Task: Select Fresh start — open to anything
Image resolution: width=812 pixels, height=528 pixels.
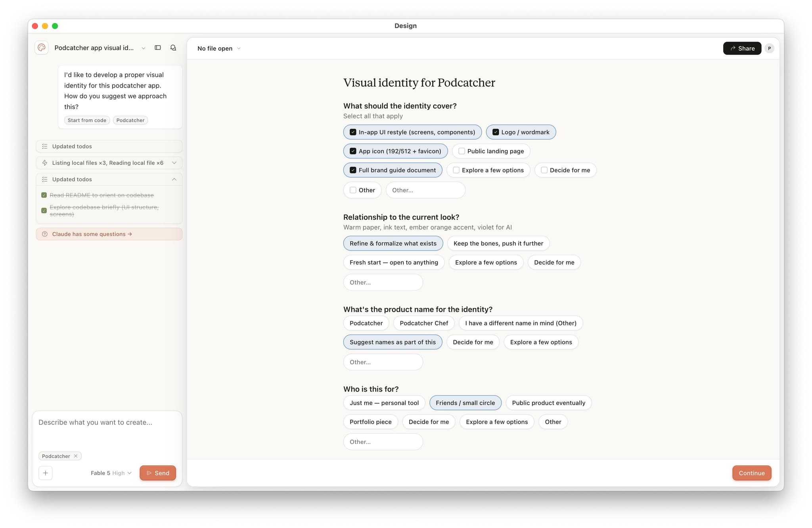Action: [x=394, y=263]
